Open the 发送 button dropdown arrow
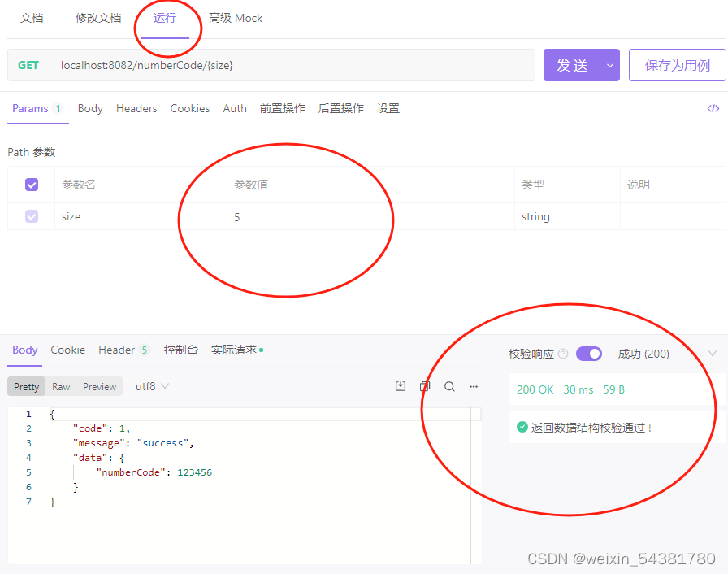 tap(612, 65)
